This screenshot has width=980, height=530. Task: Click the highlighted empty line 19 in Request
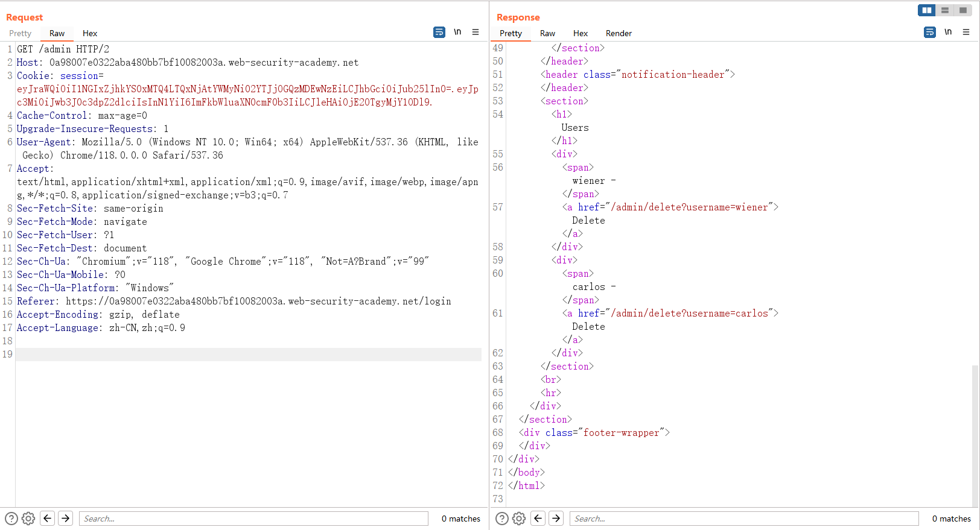[249, 354]
